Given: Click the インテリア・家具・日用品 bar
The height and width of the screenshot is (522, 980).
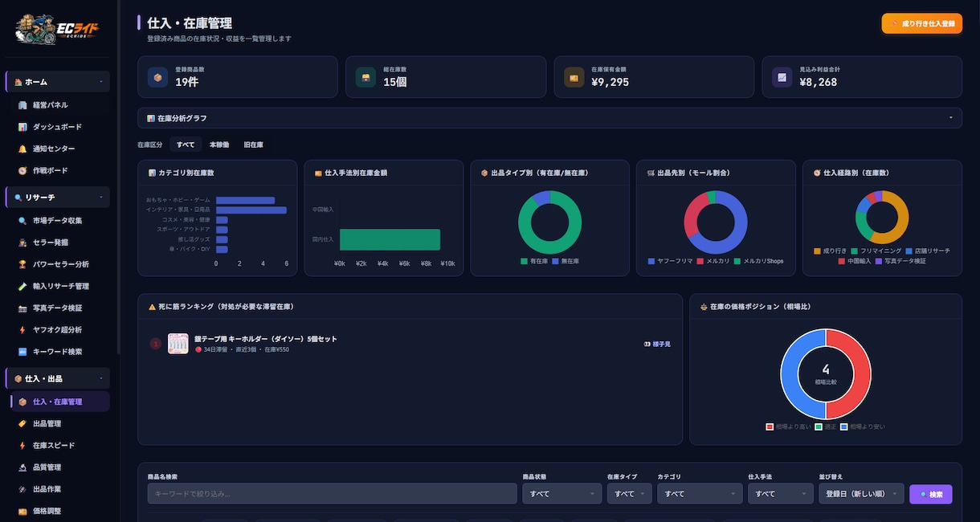Looking at the screenshot, I should point(251,210).
